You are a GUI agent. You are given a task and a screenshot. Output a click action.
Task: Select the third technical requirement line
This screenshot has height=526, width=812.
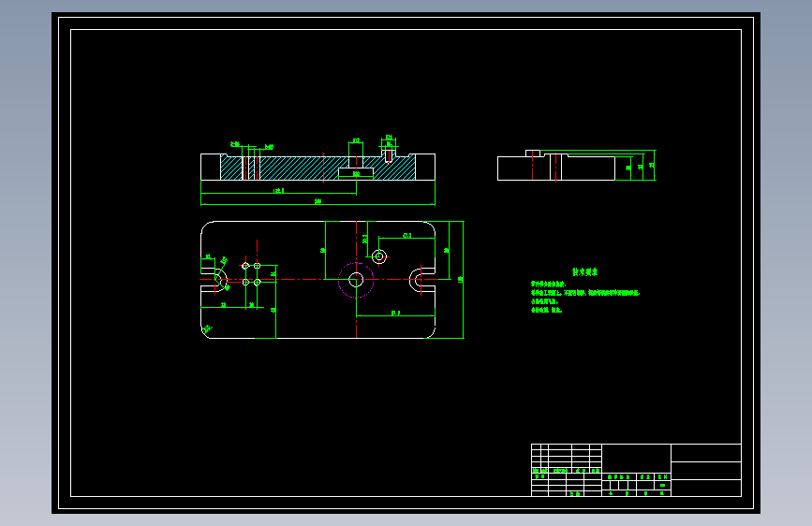544,301
